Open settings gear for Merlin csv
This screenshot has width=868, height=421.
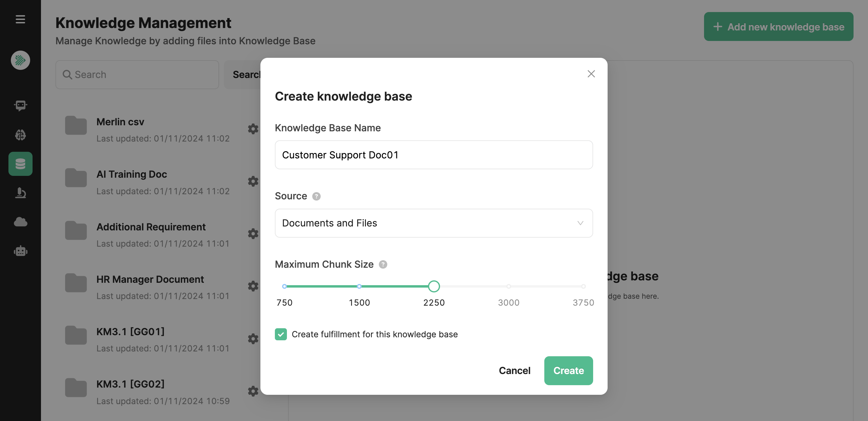253,129
